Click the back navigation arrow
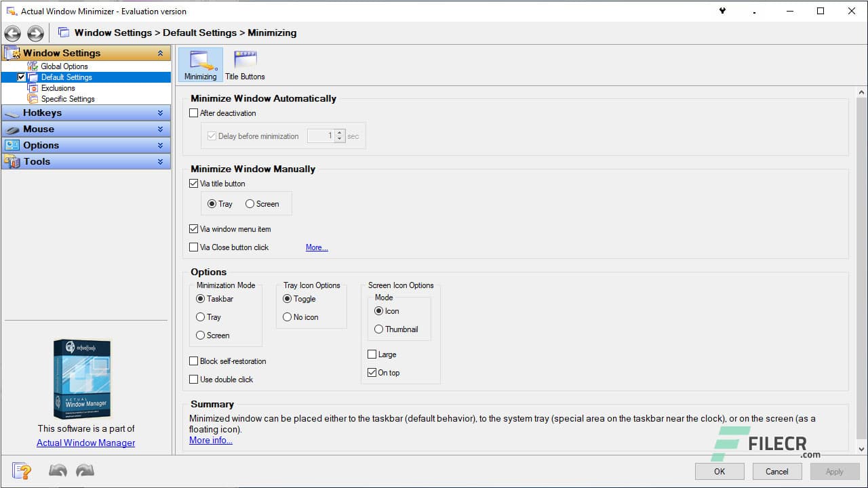Viewport: 868px width, 488px height. 12,33
